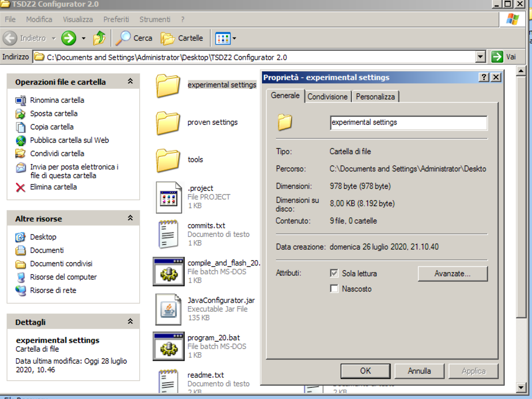
Task: Click the Rinomina cartella icon
Action: point(20,100)
